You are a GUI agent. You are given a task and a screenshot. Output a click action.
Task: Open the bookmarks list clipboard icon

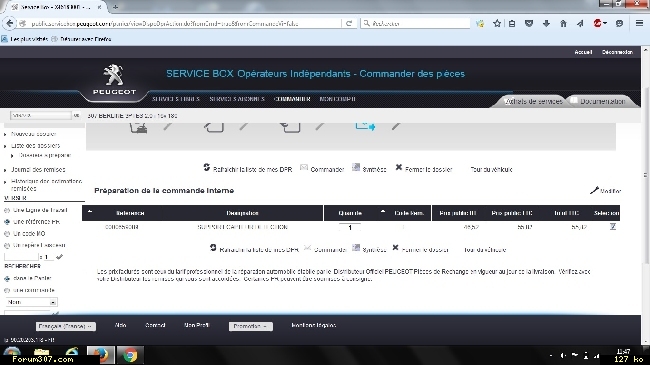pyautogui.click(x=512, y=24)
